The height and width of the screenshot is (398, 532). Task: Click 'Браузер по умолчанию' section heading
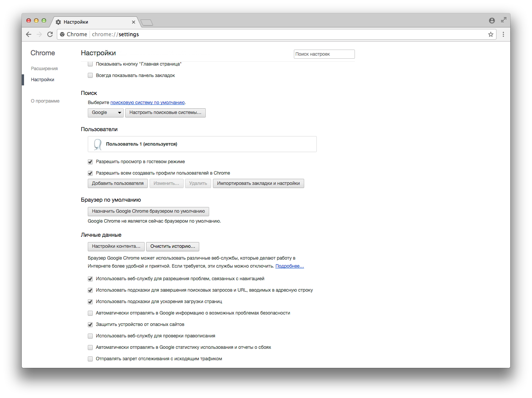click(111, 200)
